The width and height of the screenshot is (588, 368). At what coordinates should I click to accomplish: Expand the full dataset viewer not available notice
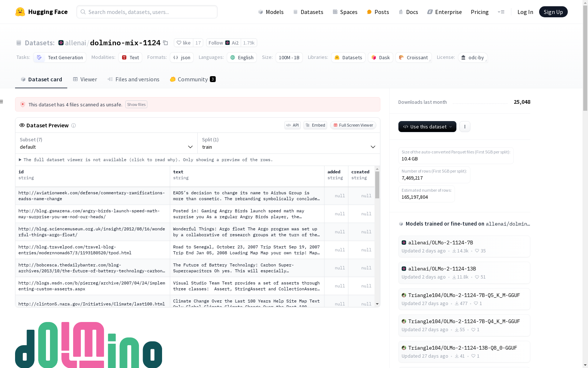click(x=146, y=160)
